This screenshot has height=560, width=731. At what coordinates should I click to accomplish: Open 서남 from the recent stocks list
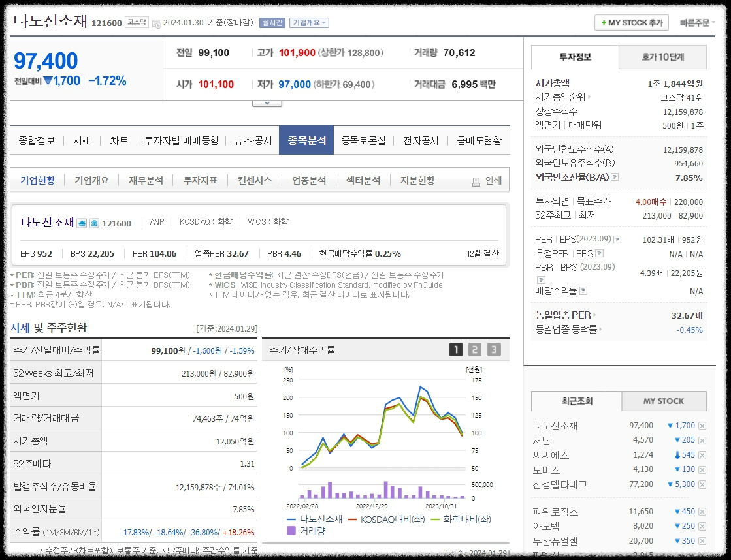pyautogui.click(x=542, y=441)
